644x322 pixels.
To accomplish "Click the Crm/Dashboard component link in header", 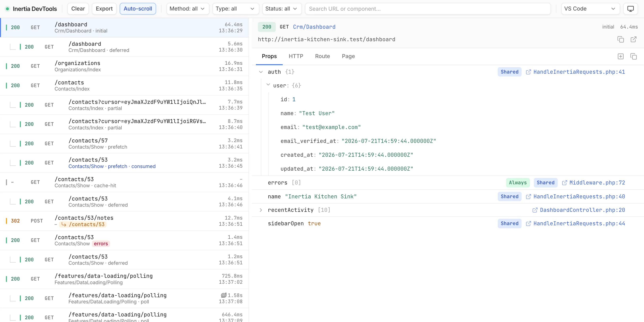I will click(314, 27).
